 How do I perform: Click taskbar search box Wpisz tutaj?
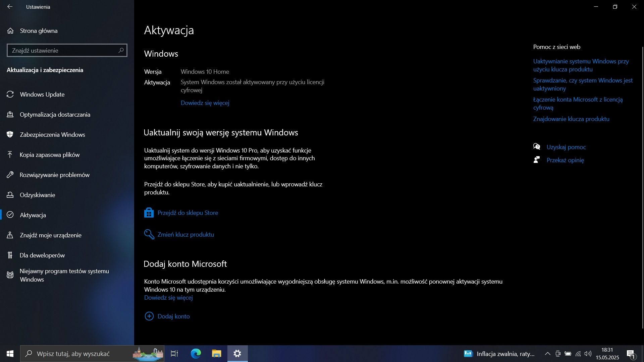coord(92,354)
